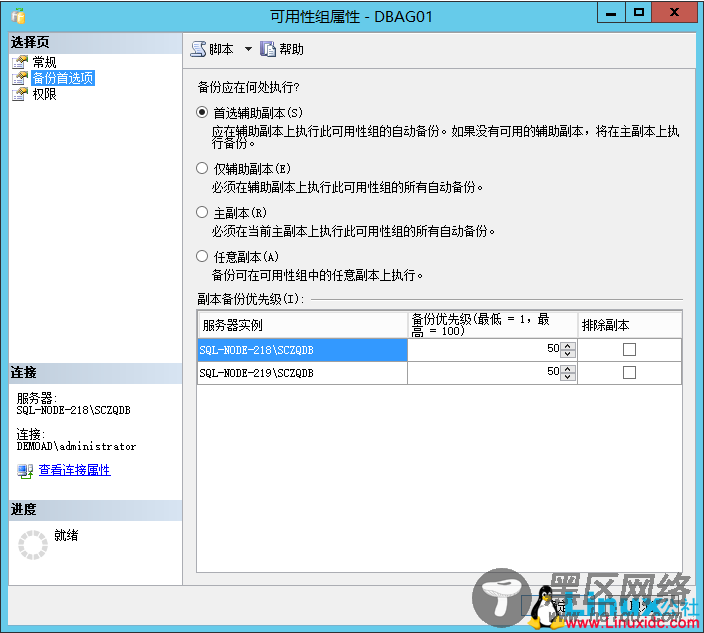Check exclude replica for SQL-NODE-219\SCZQDB
The width and height of the screenshot is (704, 633).
[x=629, y=372]
